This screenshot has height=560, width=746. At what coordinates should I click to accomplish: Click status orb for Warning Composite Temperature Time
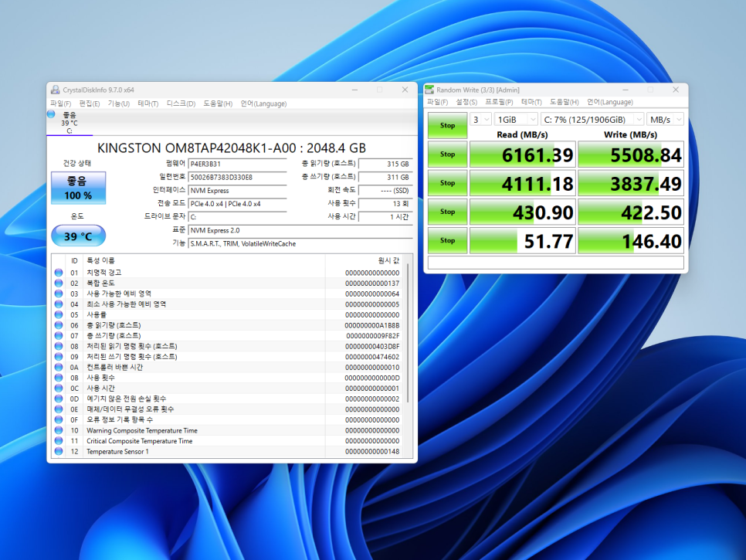[x=59, y=430]
